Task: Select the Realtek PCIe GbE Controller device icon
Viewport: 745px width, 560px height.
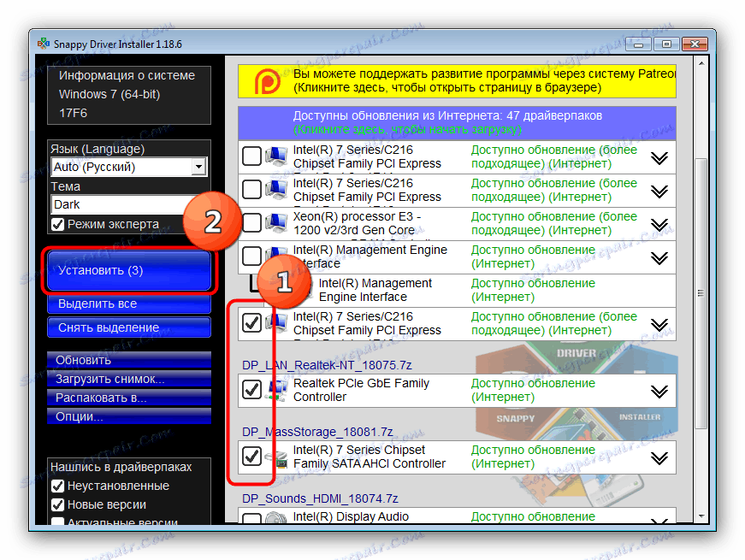Action: point(277,389)
